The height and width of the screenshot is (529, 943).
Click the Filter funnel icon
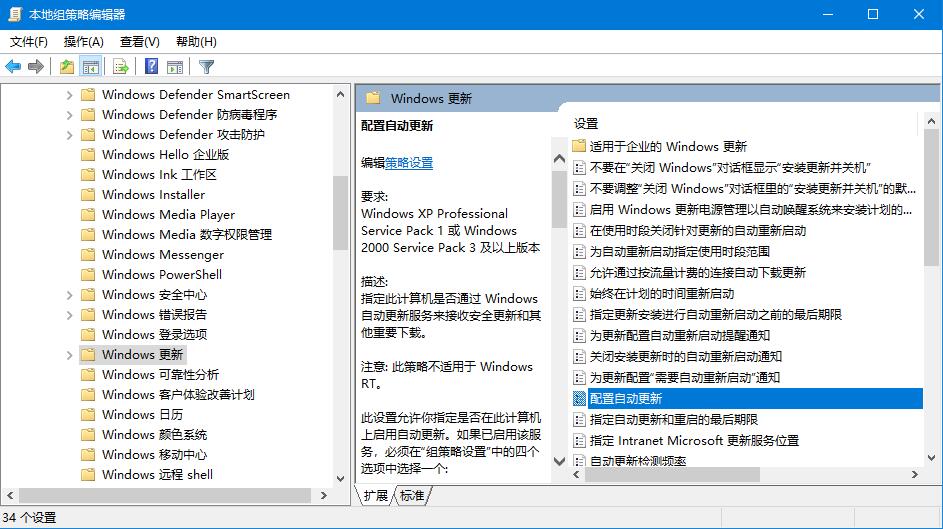pyautogui.click(x=206, y=67)
